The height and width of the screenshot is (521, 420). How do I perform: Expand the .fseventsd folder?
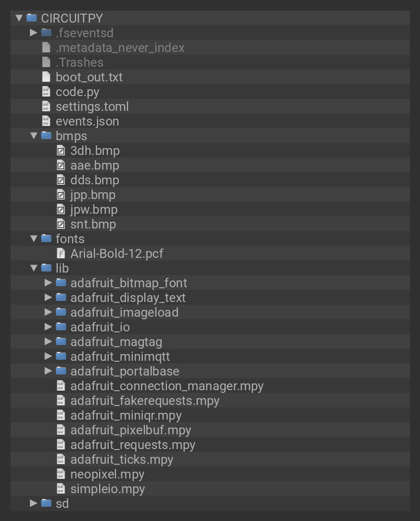pos(34,33)
